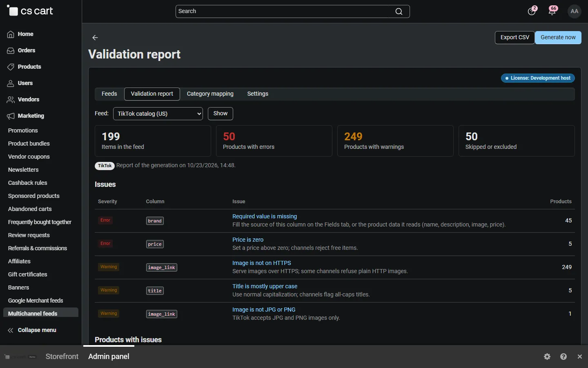Viewport: 588px width, 368px height.
Task: Open Cashback rules menu item
Action: click(x=28, y=183)
